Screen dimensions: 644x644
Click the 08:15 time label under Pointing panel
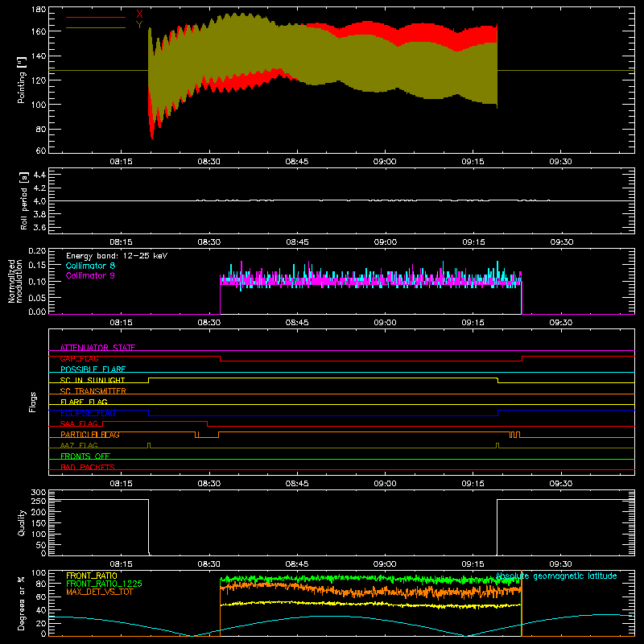(122, 162)
